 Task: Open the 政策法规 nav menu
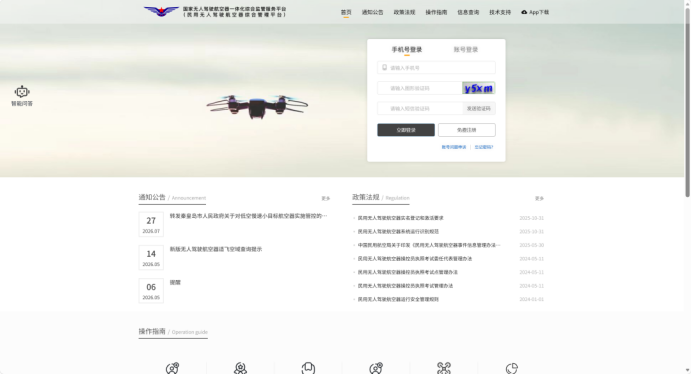click(404, 12)
